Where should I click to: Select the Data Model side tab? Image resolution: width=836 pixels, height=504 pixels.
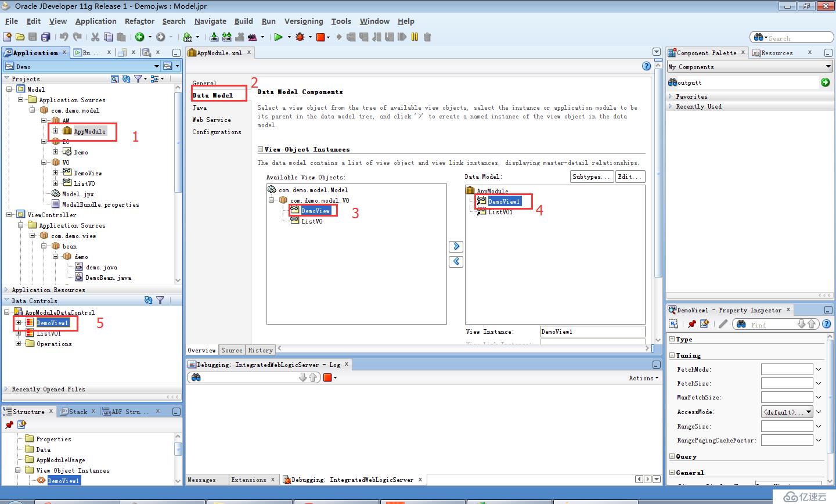pos(213,95)
